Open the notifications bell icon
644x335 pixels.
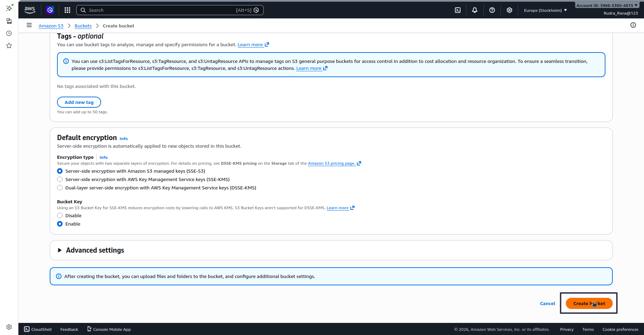[475, 10]
